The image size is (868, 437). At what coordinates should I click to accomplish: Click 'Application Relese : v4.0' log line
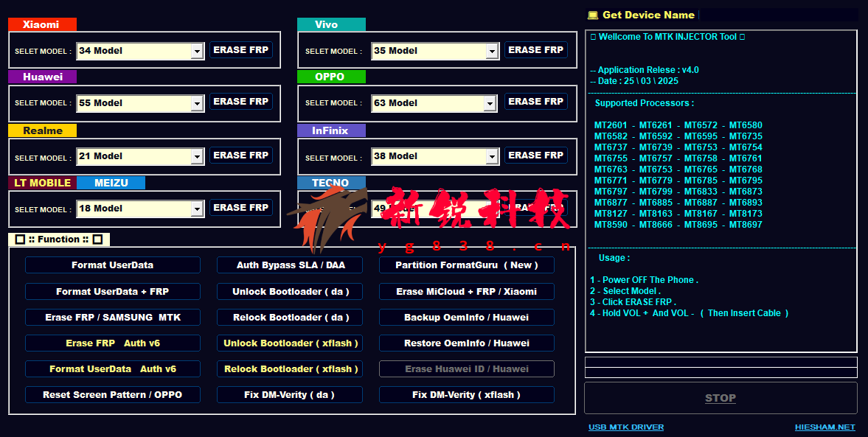pos(645,70)
